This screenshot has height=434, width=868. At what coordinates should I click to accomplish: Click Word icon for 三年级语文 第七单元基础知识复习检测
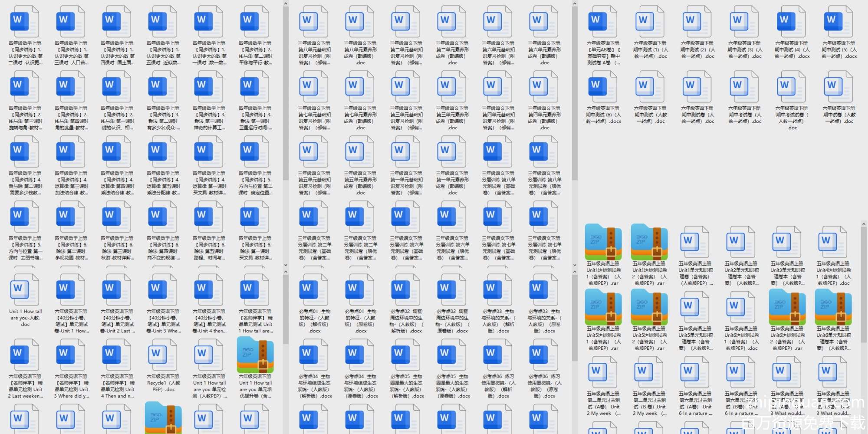314,87
